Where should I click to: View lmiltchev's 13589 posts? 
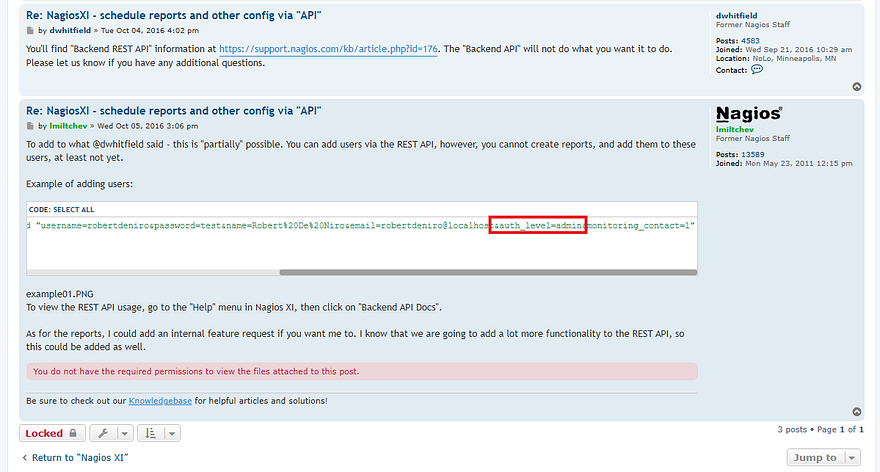752,154
